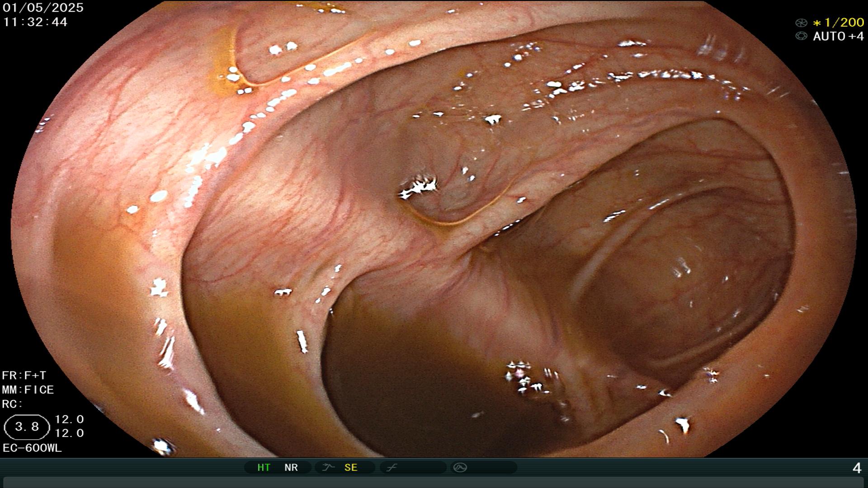
Task: Click the iris aperture icon beside AUTO +4
Action: pos(801,36)
